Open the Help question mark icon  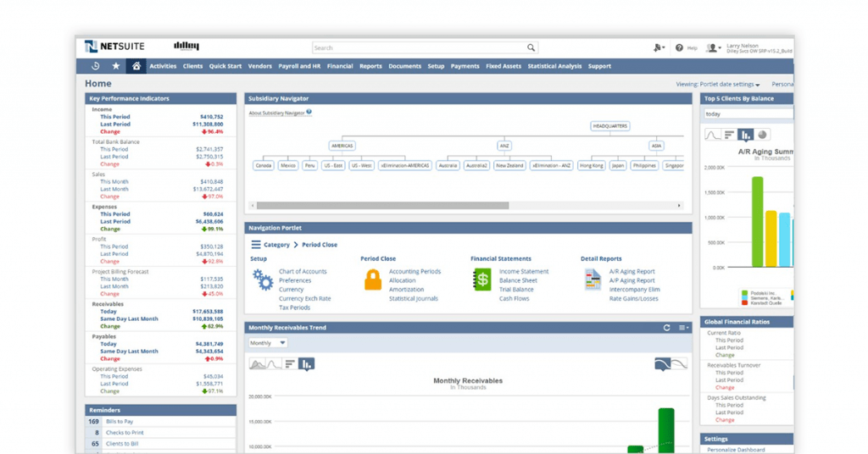point(679,48)
